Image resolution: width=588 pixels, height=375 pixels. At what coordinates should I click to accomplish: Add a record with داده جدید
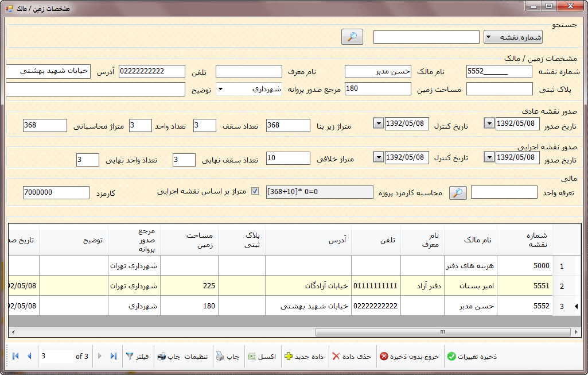[304, 357]
